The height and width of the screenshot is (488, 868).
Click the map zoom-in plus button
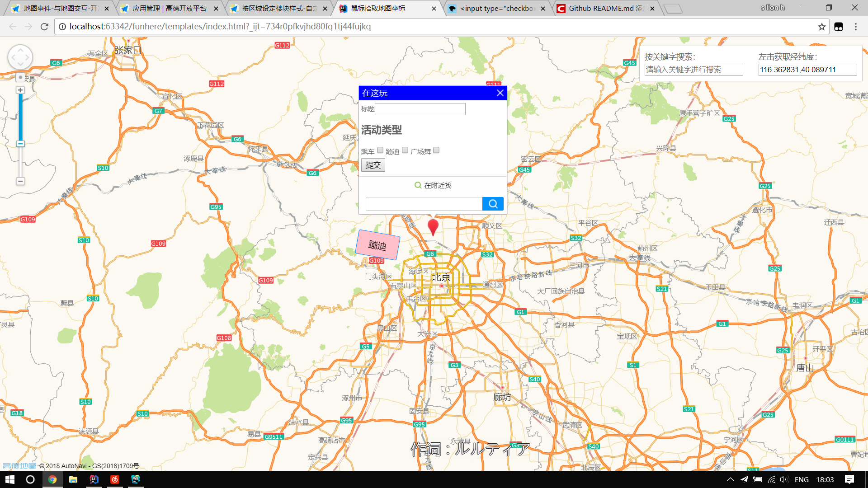pos(20,90)
